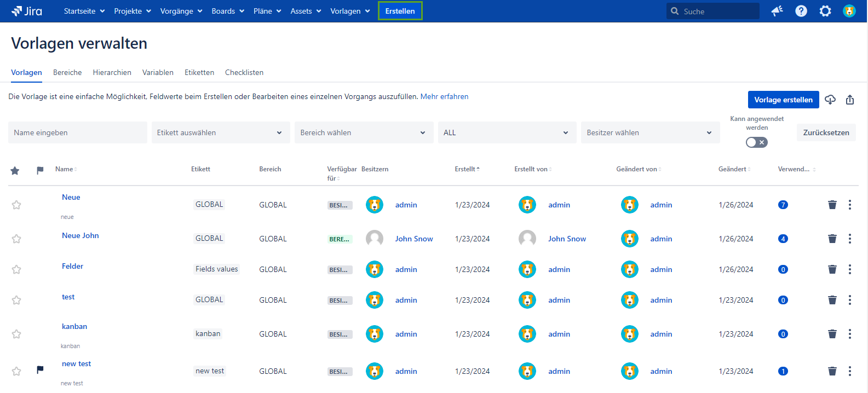
Task: Open the 'Bereich wählen' dropdown
Action: (x=364, y=132)
